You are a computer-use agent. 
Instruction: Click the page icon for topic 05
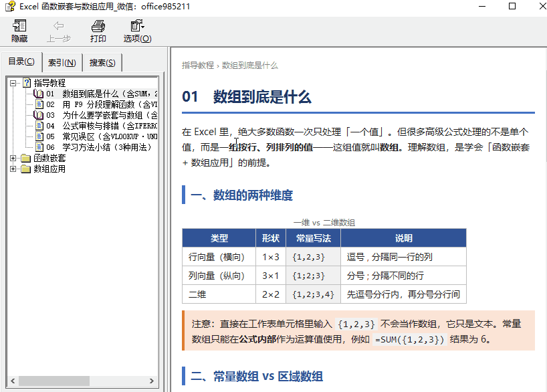(39, 136)
